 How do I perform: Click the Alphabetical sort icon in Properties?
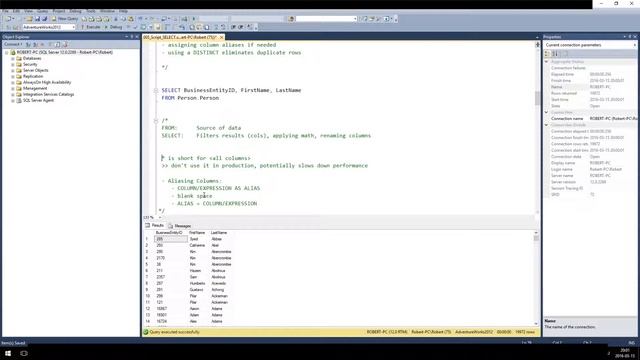[555, 53]
